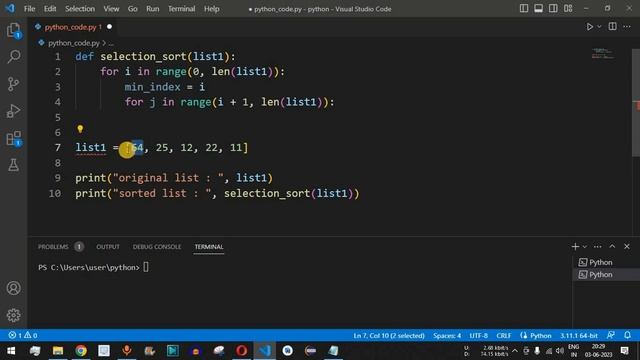Open Source Control view
The image size is (640, 360).
[13, 84]
